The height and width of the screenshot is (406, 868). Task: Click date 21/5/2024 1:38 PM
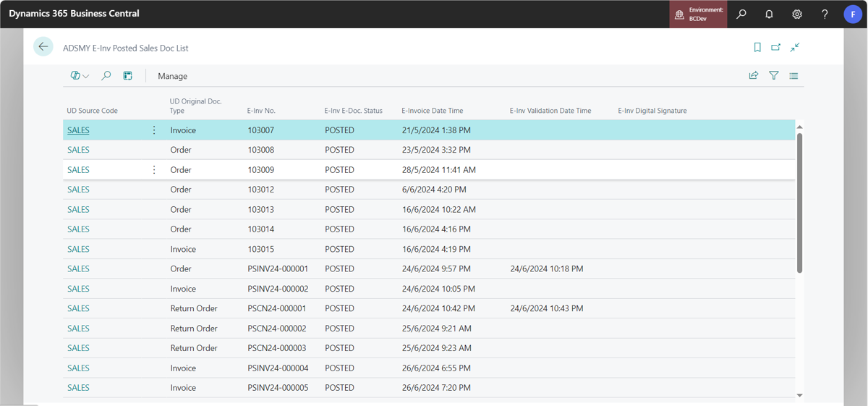(x=436, y=130)
